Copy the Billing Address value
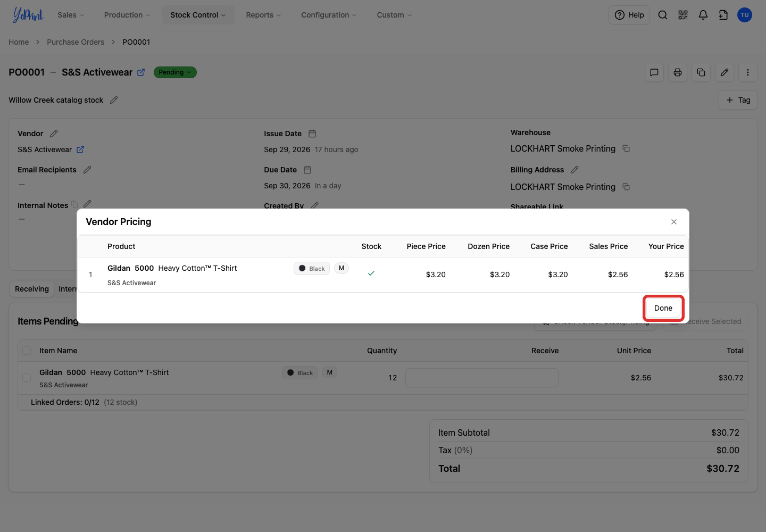Image resolution: width=766 pixels, height=532 pixels. click(x=626, y=187)
